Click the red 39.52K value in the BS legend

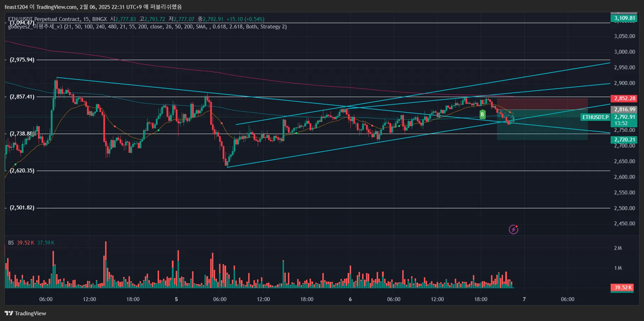click(x=26, y=243)
